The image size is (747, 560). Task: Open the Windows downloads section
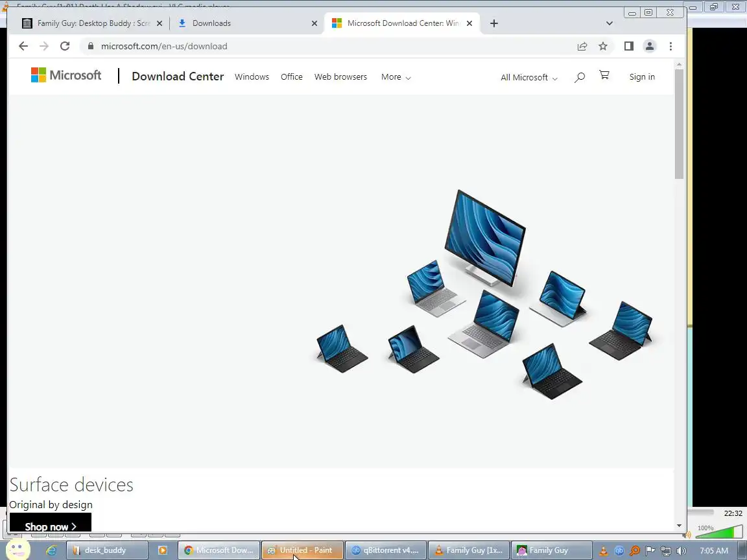[252, 76]
